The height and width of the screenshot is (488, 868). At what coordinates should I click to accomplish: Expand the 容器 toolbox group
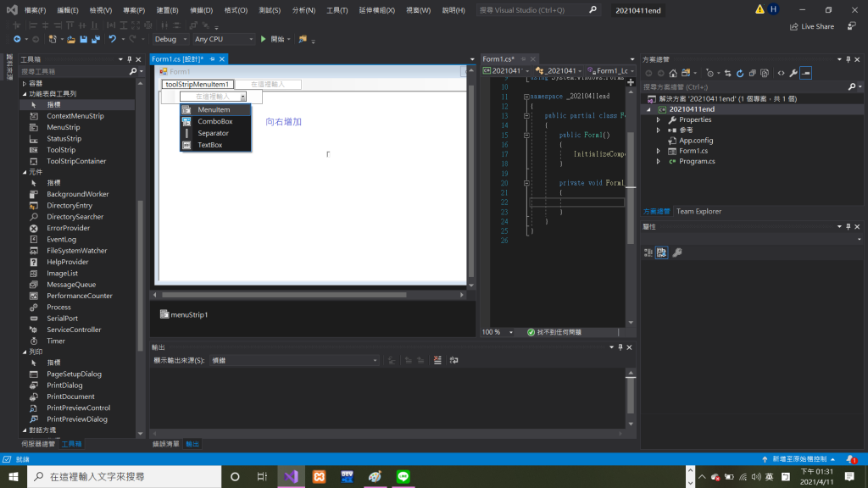point(25,84)
